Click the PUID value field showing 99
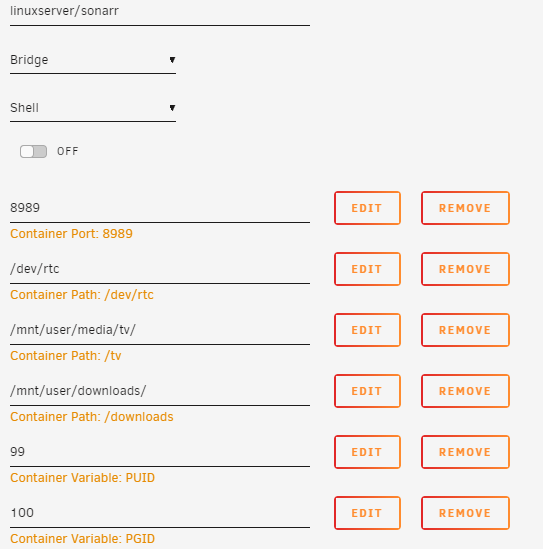543x549 pixels. (x=160, y=452)
